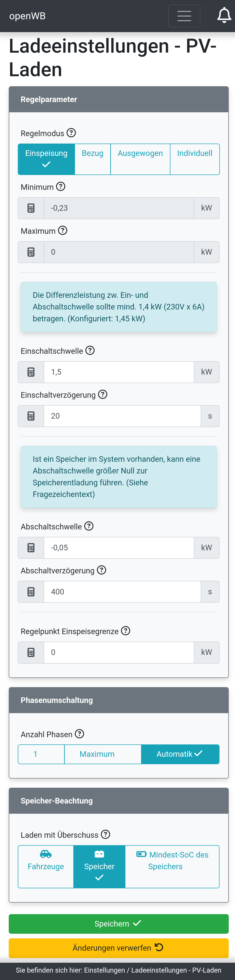This screenshot has width=235, height=980.
Task: Click Speichern to save settings
Action: (x=118, y=924)
